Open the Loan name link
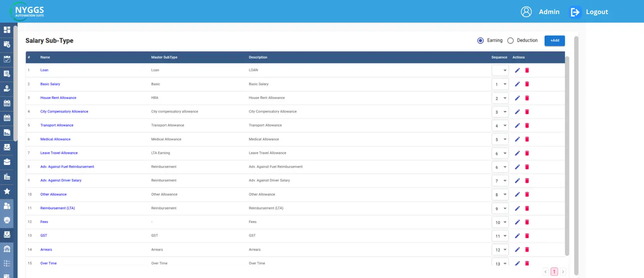644x278 pixels. [x=44, y=70]
